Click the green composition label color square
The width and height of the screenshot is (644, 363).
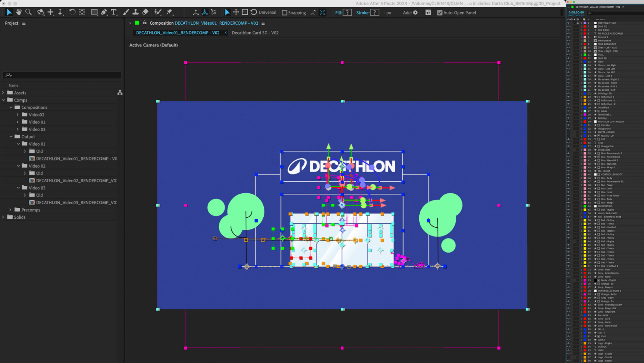coord(137,23)
